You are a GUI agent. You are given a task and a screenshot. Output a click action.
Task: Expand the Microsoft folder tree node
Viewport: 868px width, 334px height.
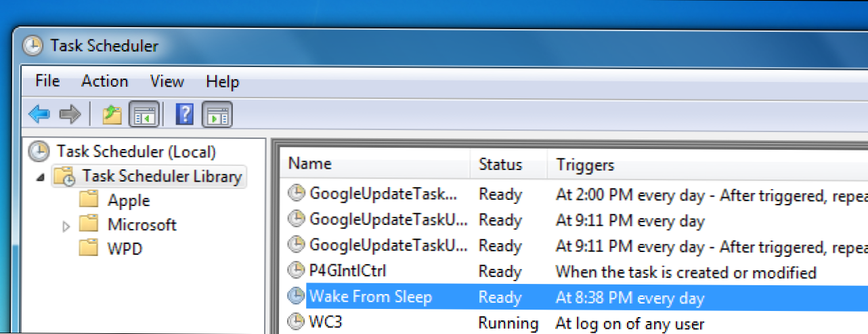tap(66, 225)
